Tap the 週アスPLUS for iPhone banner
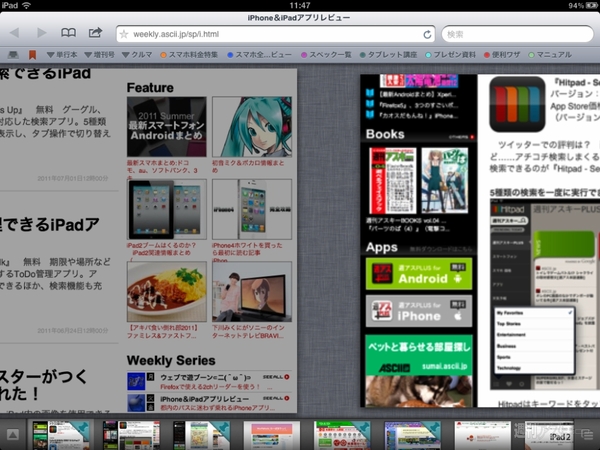 click(419, 311)
